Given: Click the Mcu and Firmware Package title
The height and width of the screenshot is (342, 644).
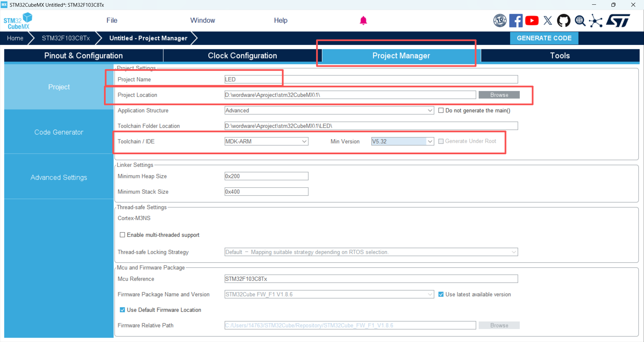Looking at the screenshot, I should click(x=151, y=268).
